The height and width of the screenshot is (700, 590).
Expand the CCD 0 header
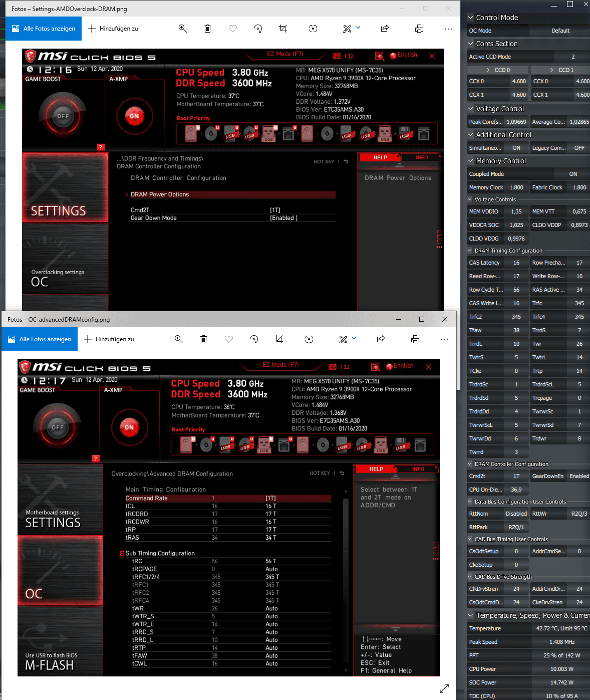tap(498, 70)
